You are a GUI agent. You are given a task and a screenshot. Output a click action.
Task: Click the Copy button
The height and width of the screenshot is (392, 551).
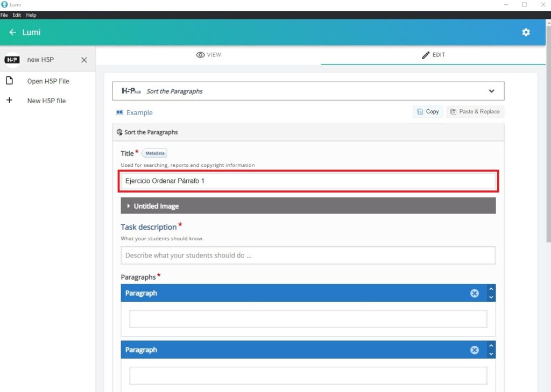coord(428,112)
